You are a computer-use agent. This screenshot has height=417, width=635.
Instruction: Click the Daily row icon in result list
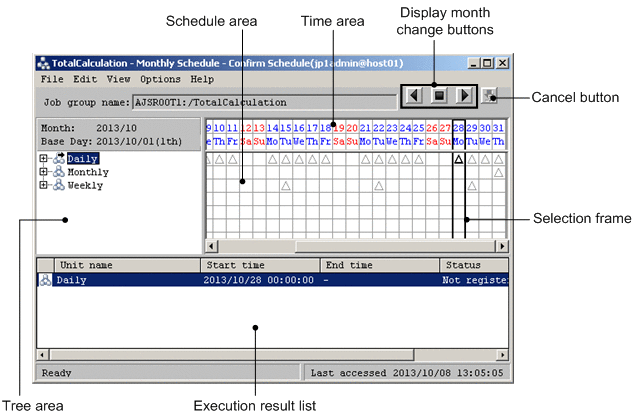point(45,281)
